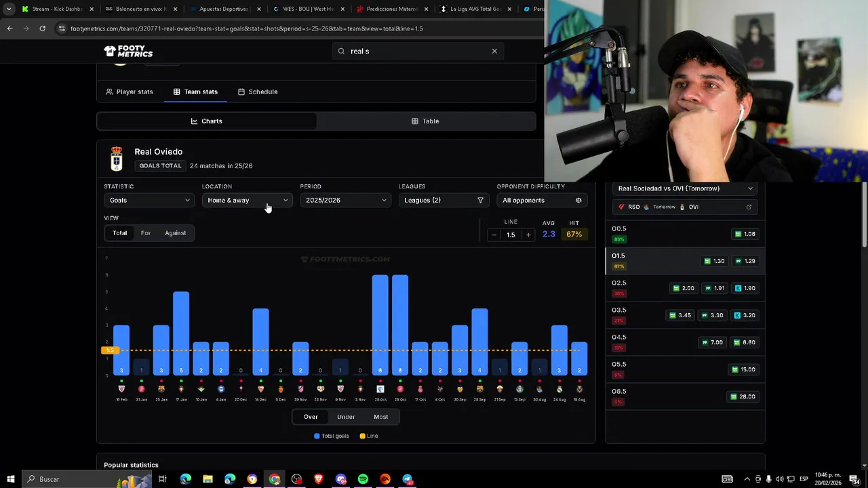Select the For view option
This screenshot has height=488, width=868.
click(146, 232)
